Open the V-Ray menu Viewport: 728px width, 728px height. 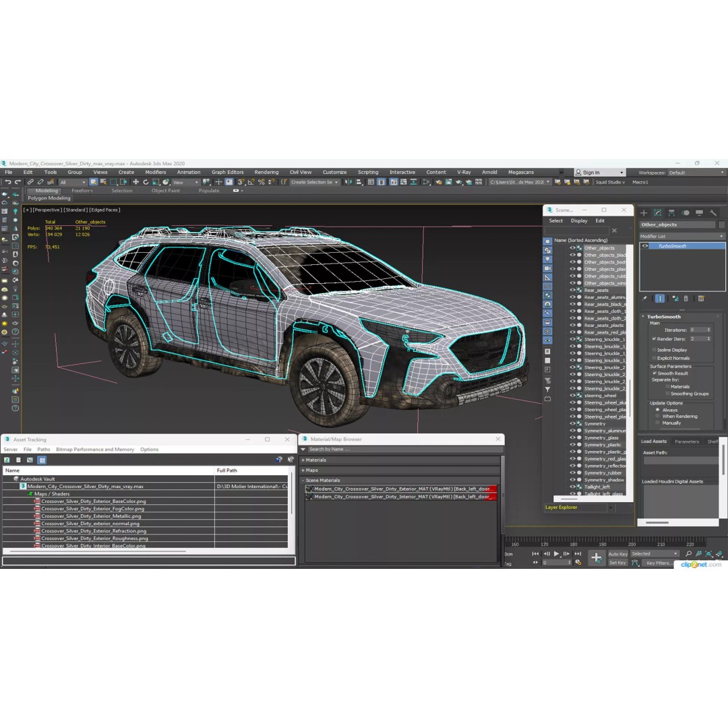click(x=464, y=173)
